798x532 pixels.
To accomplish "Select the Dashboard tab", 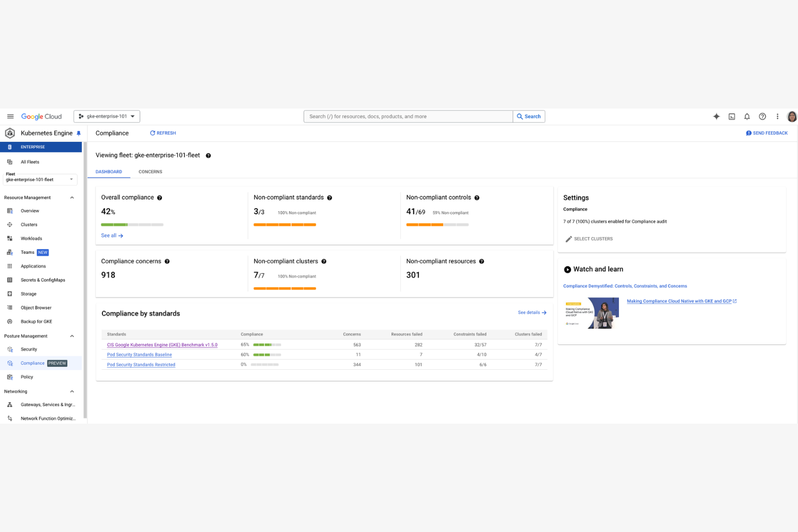I will click(109, 171).
